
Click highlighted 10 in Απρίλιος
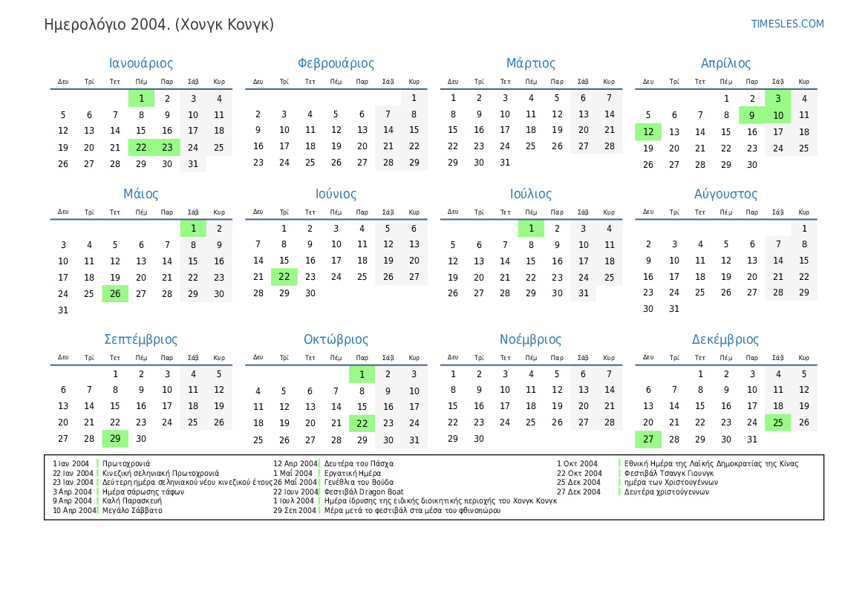tap(777, 115)
